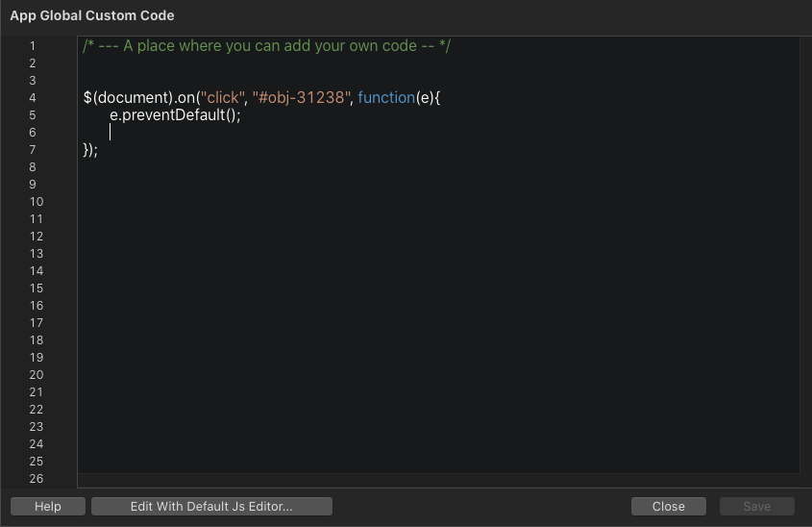The width and height of the screenshot is (812, 527).
Task: Click line number 26 in the gutter
Action: 37,479
